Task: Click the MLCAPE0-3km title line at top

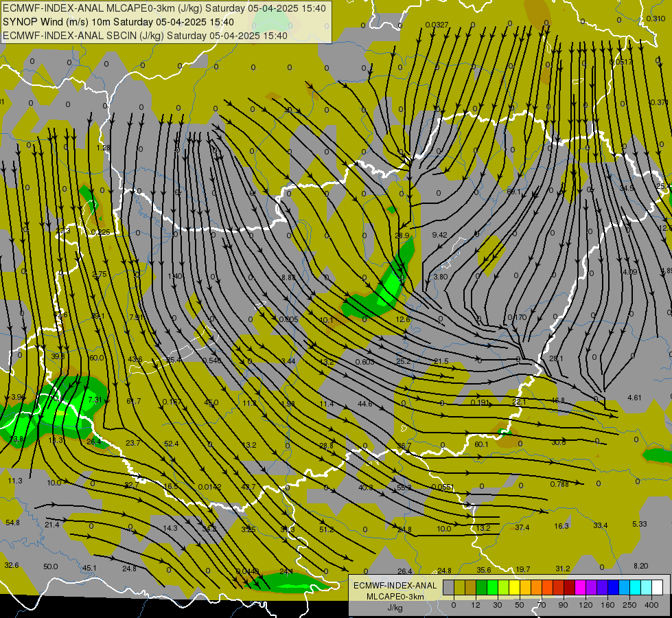Action: tap(164, 8)
